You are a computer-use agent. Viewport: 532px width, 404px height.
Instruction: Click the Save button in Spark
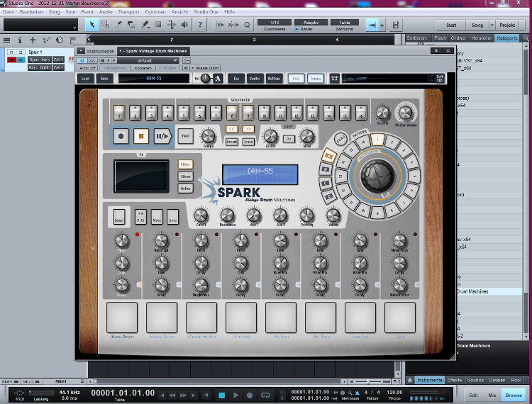click(x=104, y=78)
